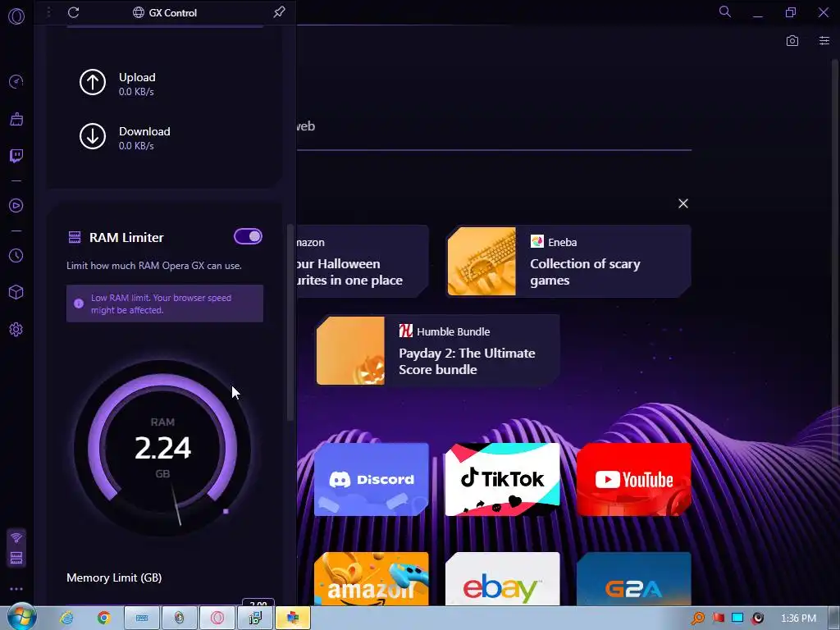Open the on-screen keyboard taskbar button

tap(142, 618)
